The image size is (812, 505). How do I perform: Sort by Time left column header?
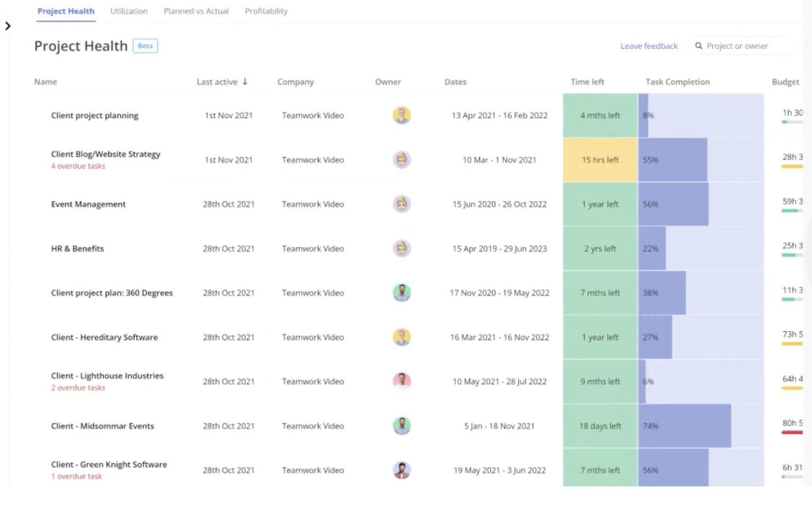pyautogui.click(x=587, y=82)
